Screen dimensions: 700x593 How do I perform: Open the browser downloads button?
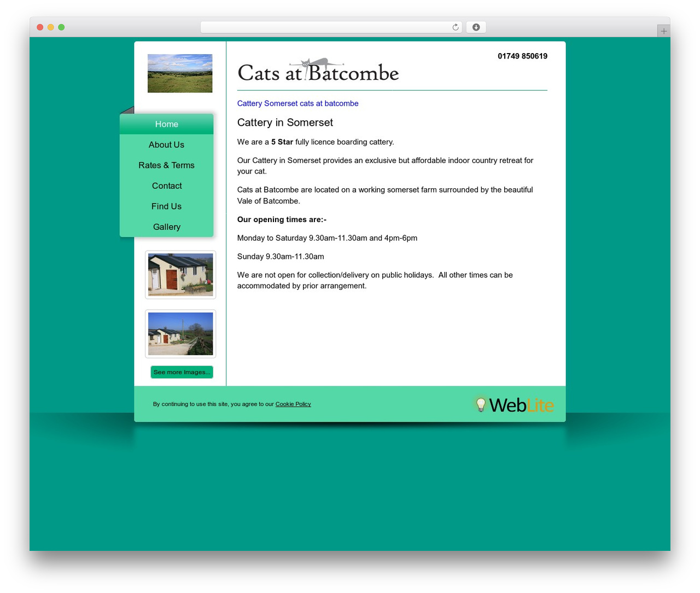[x=476, y=27]
